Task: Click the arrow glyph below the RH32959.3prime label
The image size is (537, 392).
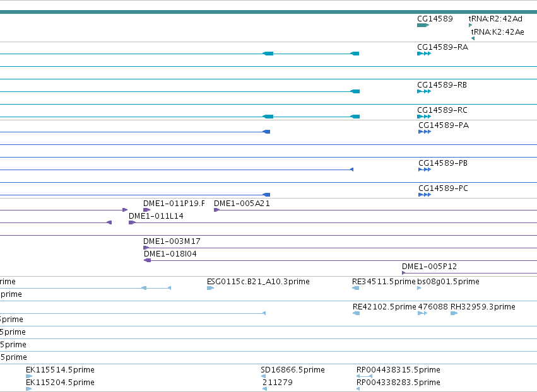Action: (454, 313)
